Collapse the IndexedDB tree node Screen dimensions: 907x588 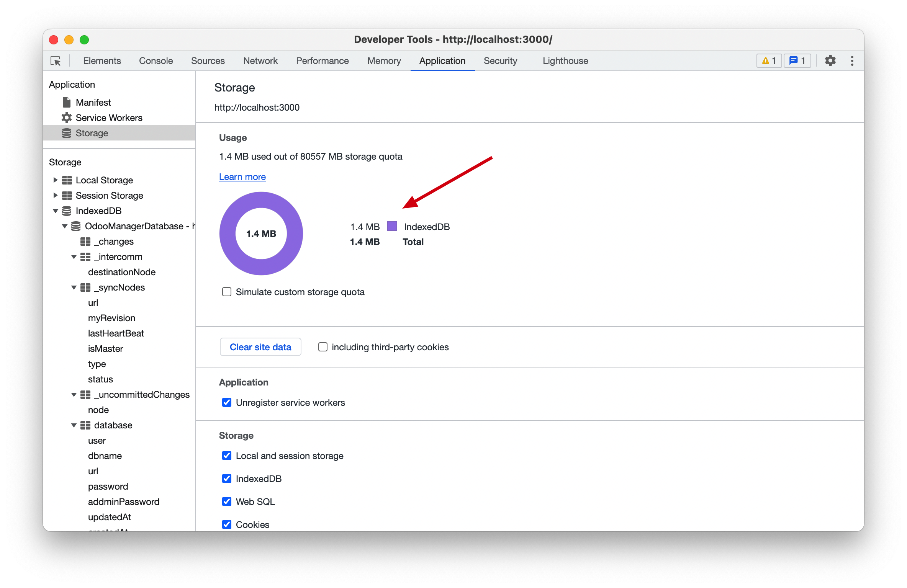pyautogui.click(x=55, y=211)
